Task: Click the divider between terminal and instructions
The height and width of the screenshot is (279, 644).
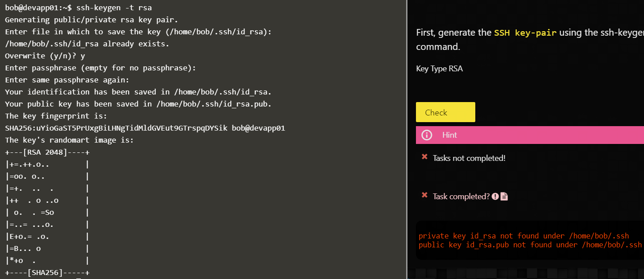Action: (x=407, y=139)
